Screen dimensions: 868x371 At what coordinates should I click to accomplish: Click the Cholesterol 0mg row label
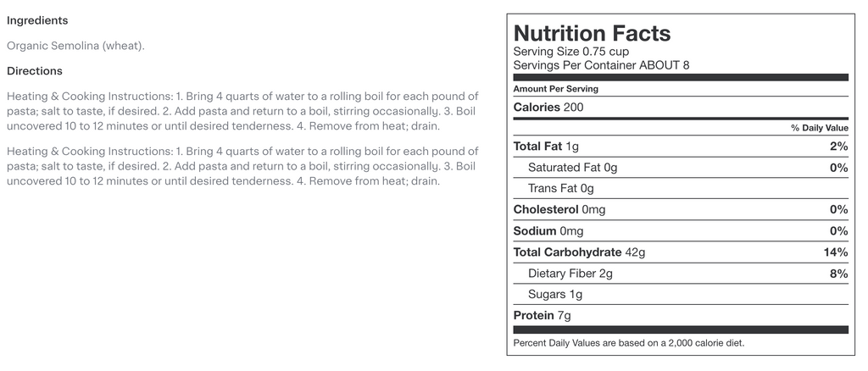pos(559,209)
